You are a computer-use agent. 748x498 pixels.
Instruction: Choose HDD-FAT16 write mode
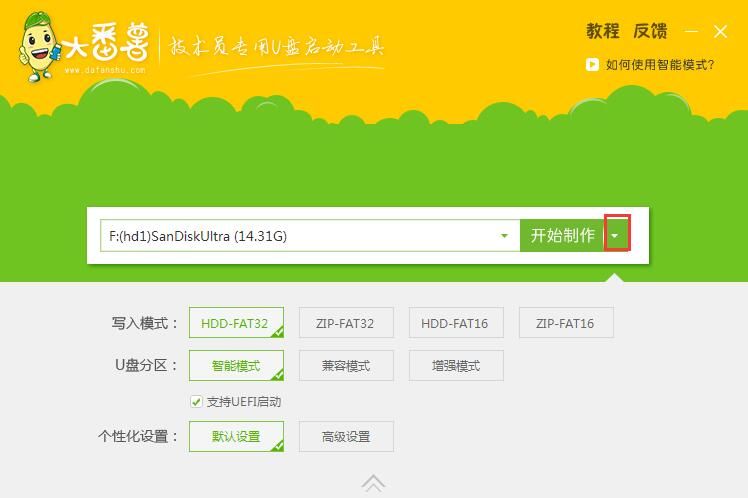[x=456, y=323]
